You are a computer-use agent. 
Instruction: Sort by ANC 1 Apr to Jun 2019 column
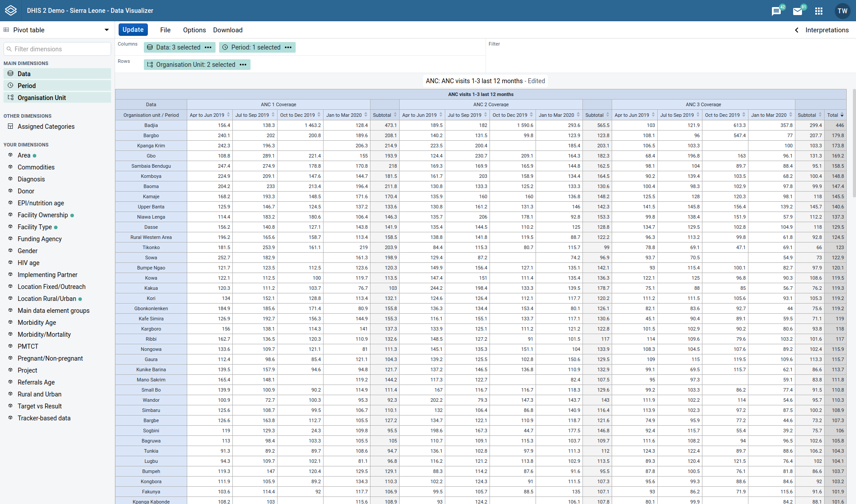point(228,115)
